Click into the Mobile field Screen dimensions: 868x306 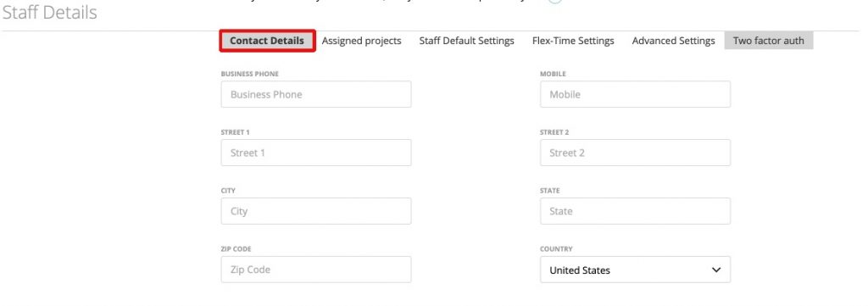(635, 95)
